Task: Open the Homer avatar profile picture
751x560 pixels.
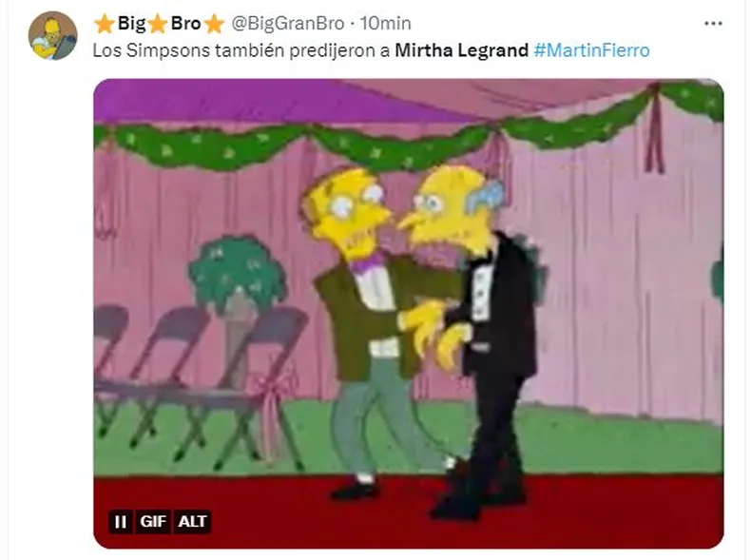Action: click(x=52, y=35)
